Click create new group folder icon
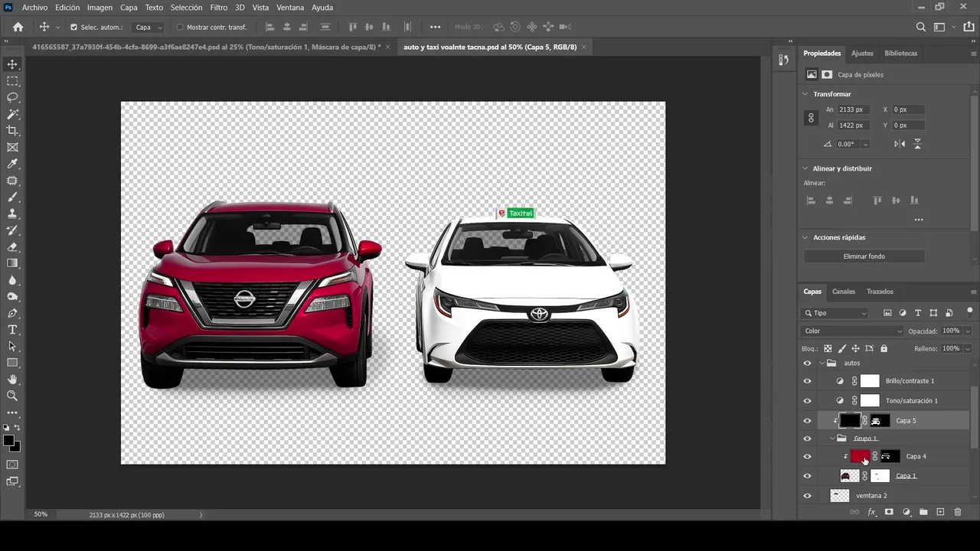This screenshot has width=980, height=551. (923, 512)
